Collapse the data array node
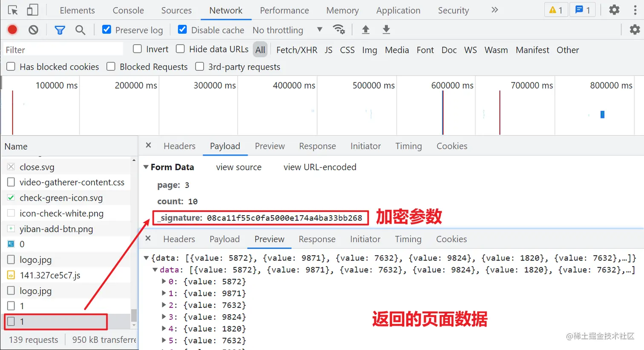The image size is (644, 350). click(x=155, y=270)
